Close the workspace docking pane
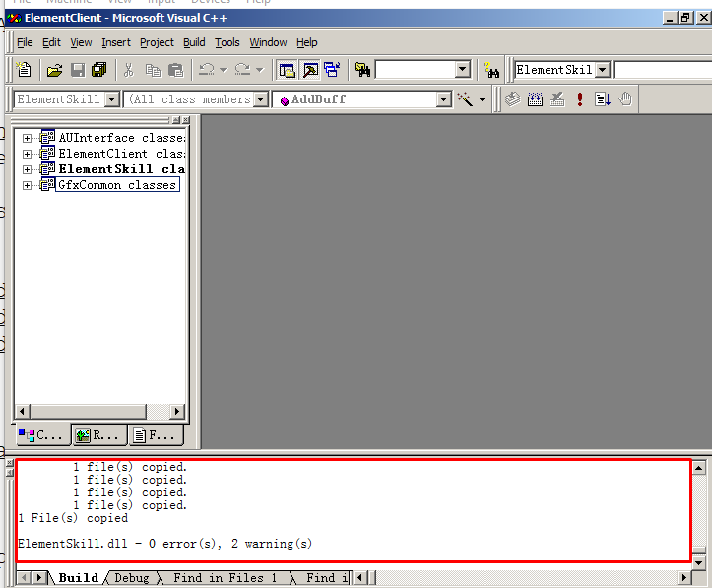The height and width of the screenshot is (588, 712). tap(186, 120)
